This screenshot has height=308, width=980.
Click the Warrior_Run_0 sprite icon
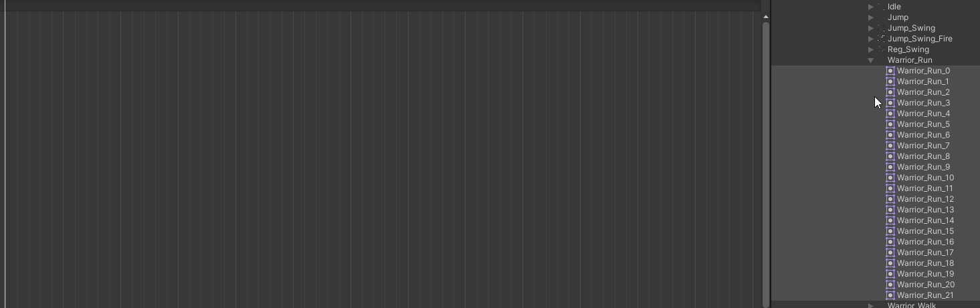[x=890, y=71]
